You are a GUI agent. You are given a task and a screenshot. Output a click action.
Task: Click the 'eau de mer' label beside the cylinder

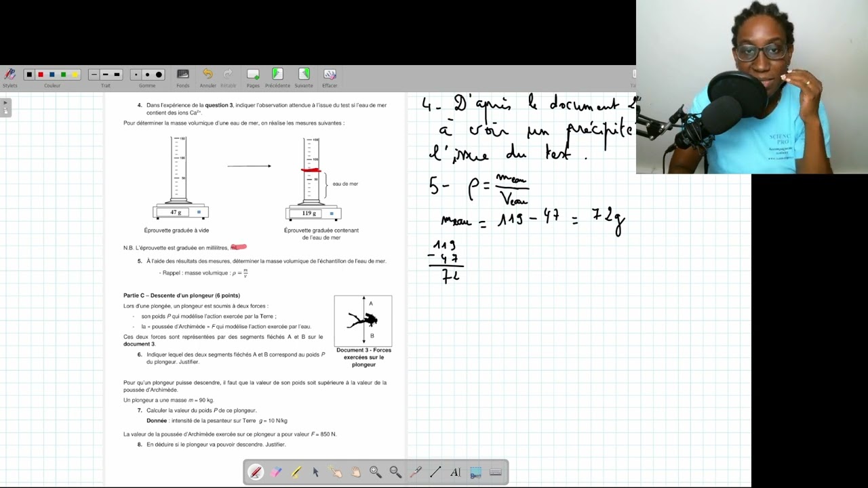click(x=345, y=184)
